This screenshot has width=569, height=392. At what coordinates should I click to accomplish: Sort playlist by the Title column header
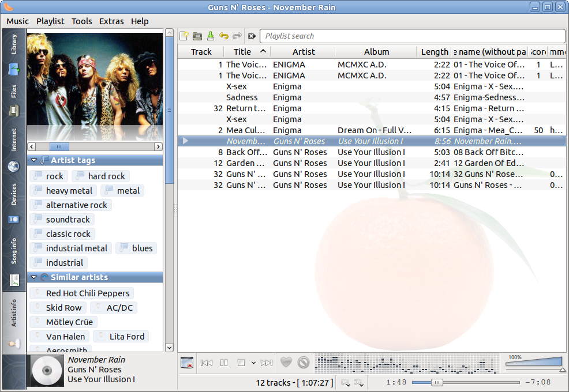coord(247,52)
